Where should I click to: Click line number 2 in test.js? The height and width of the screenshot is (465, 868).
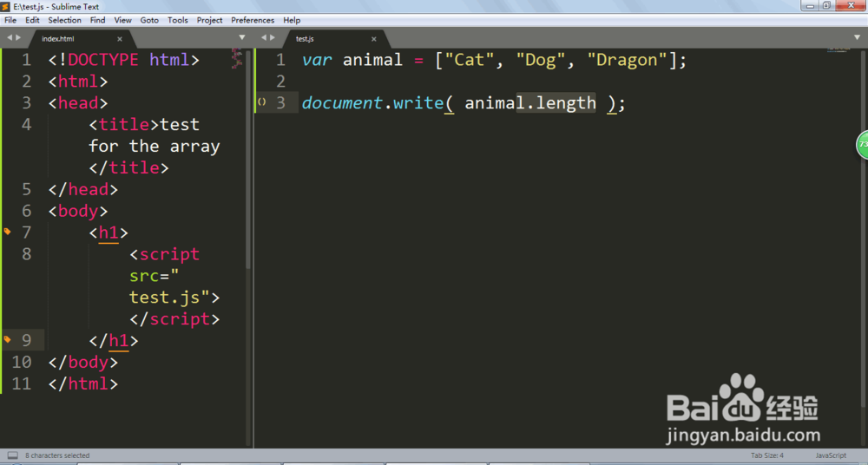pyautogui.click(x=280, y=82)
